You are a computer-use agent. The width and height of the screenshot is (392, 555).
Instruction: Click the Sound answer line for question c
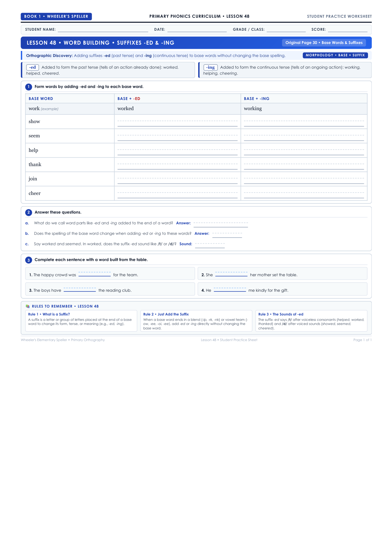[x=210, y=246]
